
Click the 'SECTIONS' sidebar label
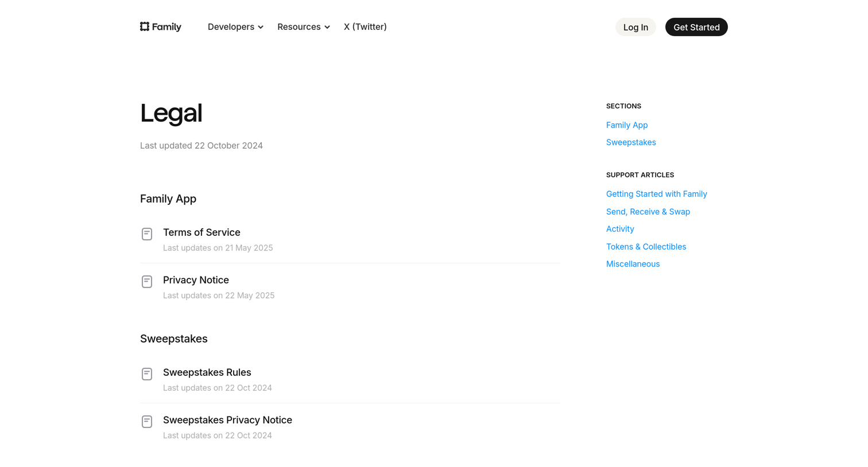(623, 106)
